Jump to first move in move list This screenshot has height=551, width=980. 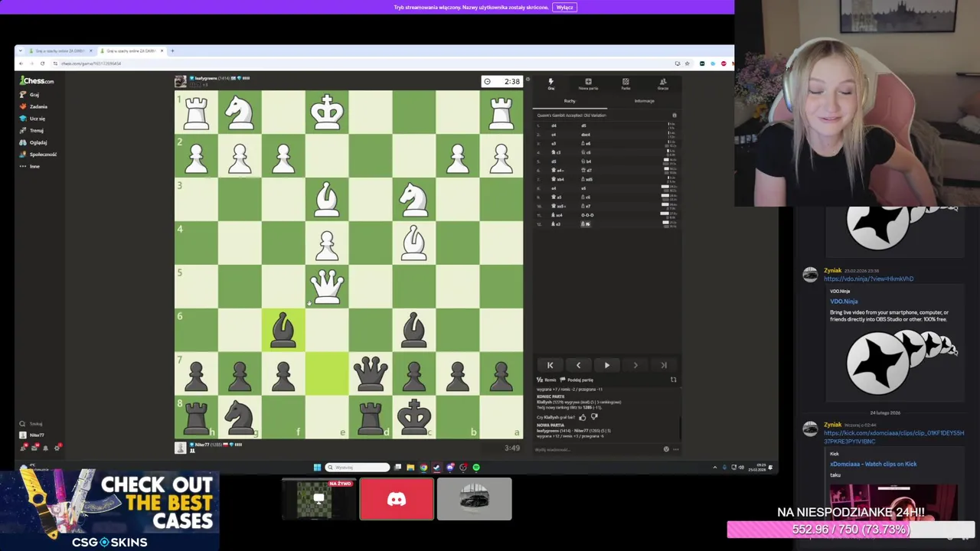[x=550, y=365]
